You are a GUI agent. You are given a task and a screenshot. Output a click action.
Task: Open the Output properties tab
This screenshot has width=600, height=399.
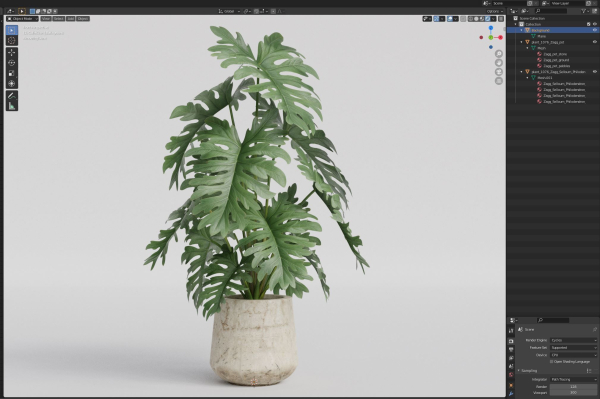[x=511, y=350]
